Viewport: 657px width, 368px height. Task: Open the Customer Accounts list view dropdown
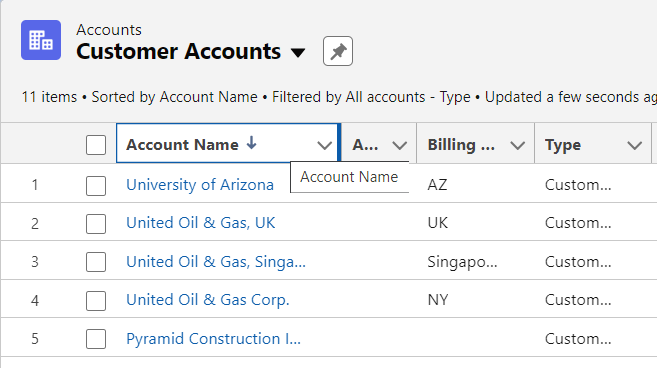298,53
